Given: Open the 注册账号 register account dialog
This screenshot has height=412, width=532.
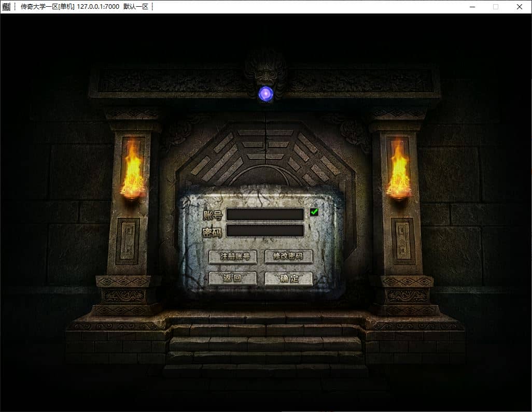Looking at the screenshot, I should 232,257.
